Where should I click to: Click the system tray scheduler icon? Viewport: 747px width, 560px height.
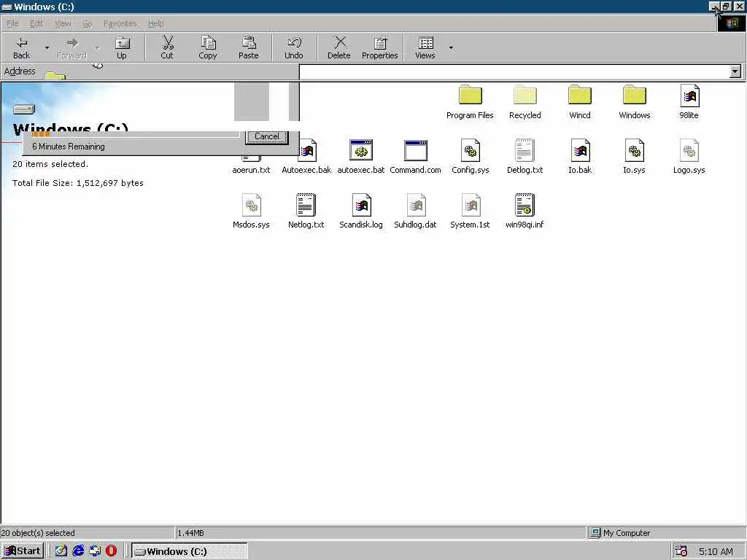tap(681, 551)
